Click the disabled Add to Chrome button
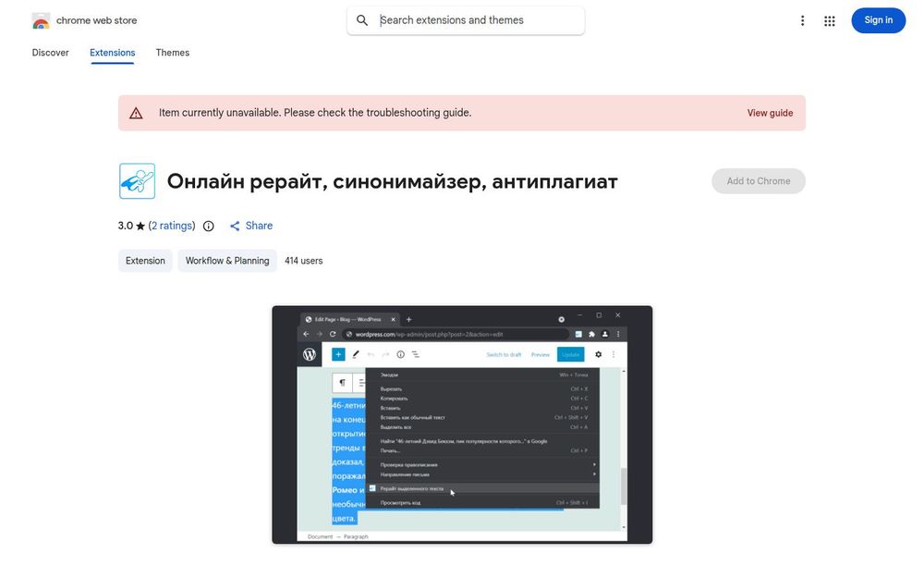Screen dimensions: 924x578 point(758,181)
